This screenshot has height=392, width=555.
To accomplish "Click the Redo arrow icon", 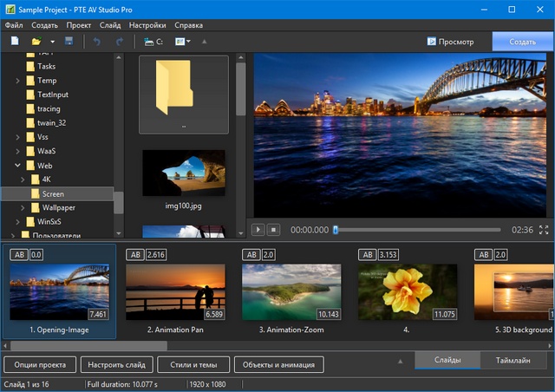I will pyautogui.click(x=120, y=41).
